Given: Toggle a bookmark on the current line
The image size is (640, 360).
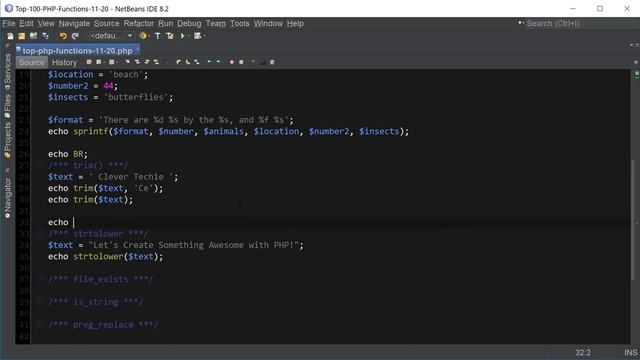Looking at the screenshot, I should click(197, 62).
